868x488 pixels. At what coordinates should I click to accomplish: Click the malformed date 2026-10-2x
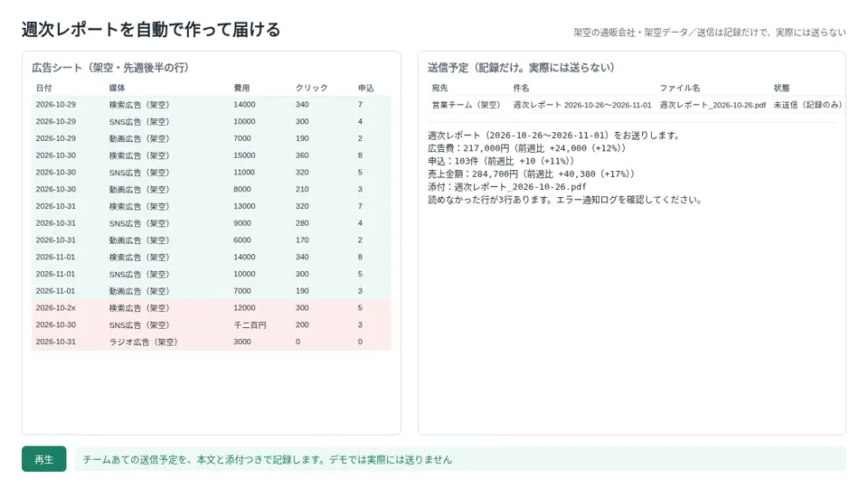(55, 308)
